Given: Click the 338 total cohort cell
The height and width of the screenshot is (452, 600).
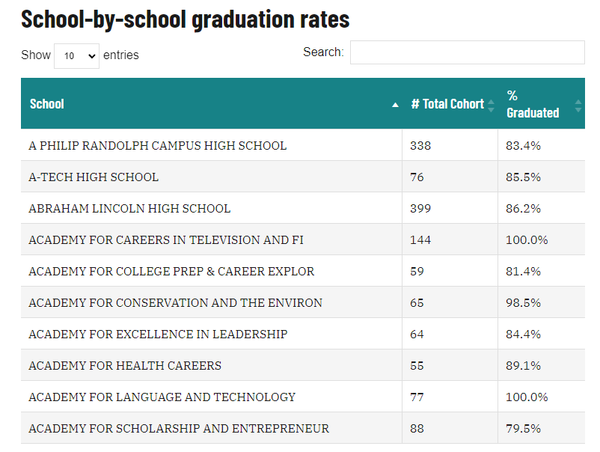Looking at the screenshot, I should coord(422,146).
